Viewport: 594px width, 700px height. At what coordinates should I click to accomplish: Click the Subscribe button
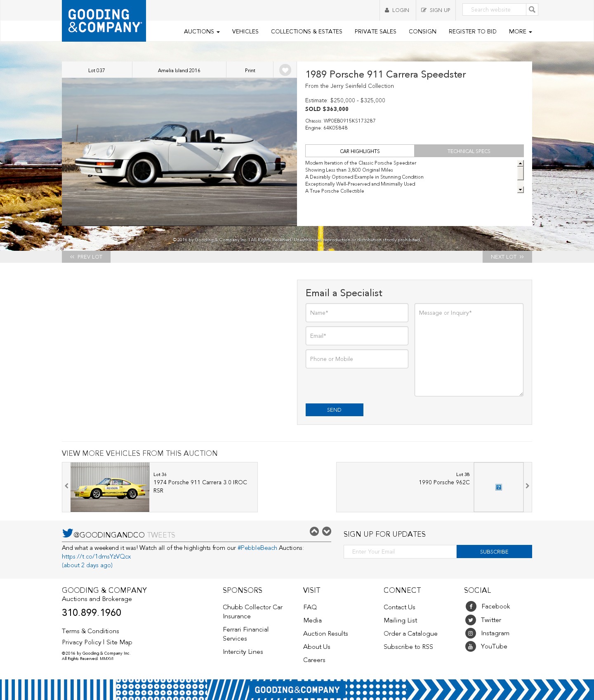point(494,552)
